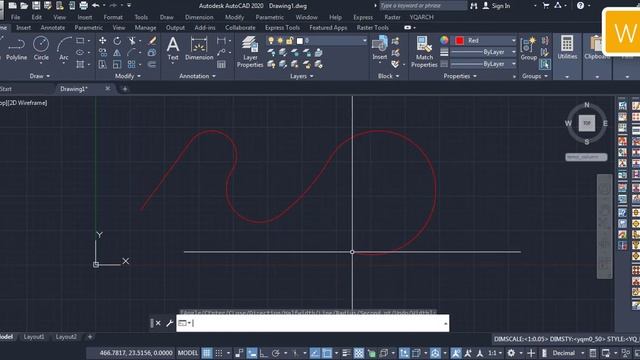Click the Match Properties tool

coord(424,52)
